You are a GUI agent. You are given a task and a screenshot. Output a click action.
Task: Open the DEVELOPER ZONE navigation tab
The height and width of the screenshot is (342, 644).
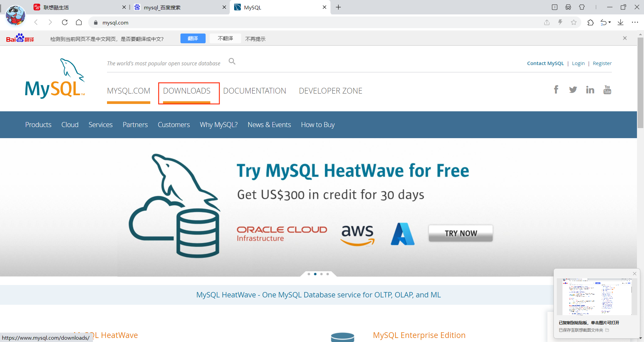coord(330,91)
